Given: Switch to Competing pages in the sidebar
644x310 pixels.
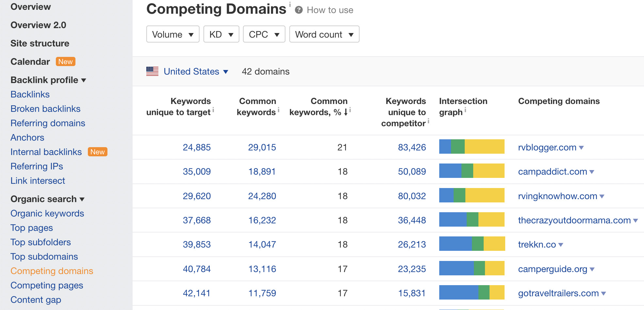Looking at the screenshot, I should 47,285.
